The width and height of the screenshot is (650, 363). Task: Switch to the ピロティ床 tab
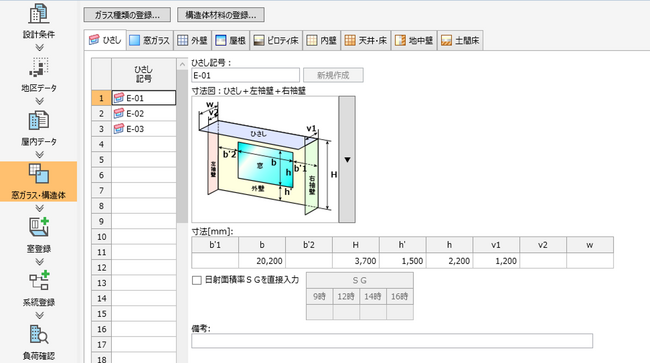click(276, 40)
